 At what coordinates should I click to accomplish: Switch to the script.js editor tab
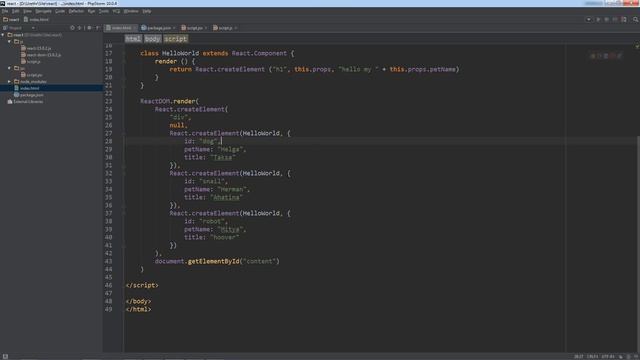pyautogui.click(x=225, y=28)
